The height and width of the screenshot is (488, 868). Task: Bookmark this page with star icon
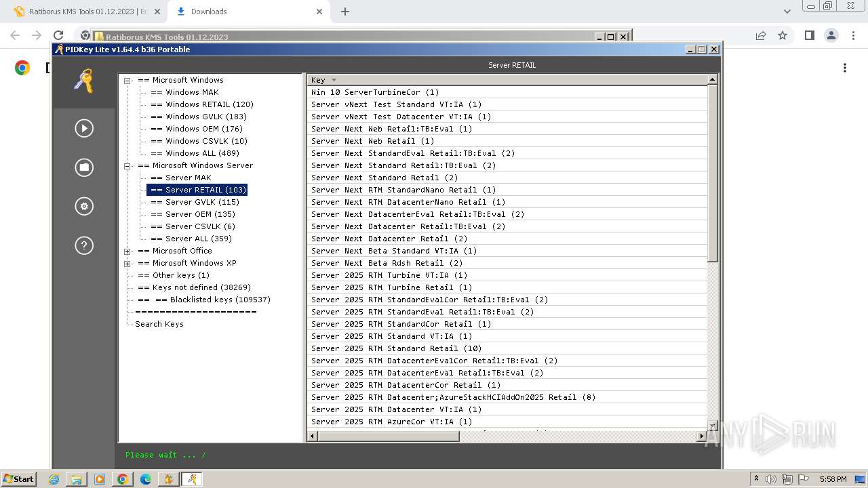click(x=783, y=35)
